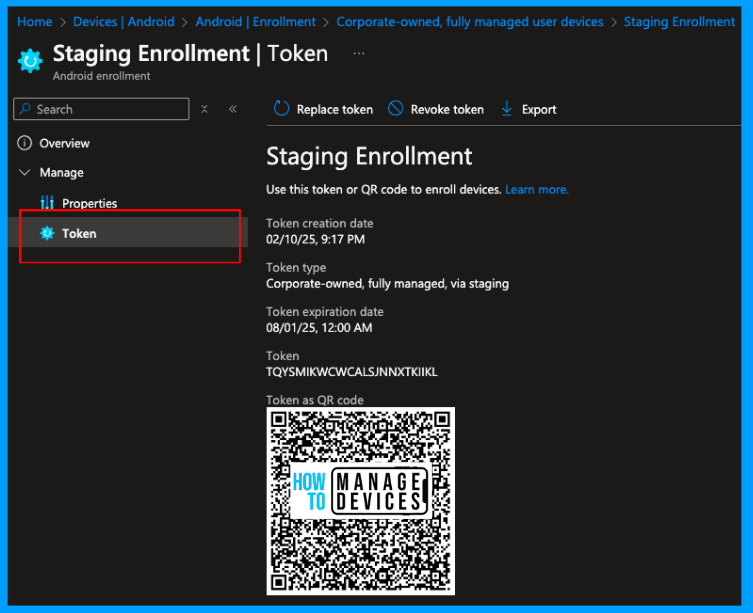Click the expiration date 08/01/25, 12:00 AM
The height and width of the screenshot is (613, 753).
coord(319,328)
